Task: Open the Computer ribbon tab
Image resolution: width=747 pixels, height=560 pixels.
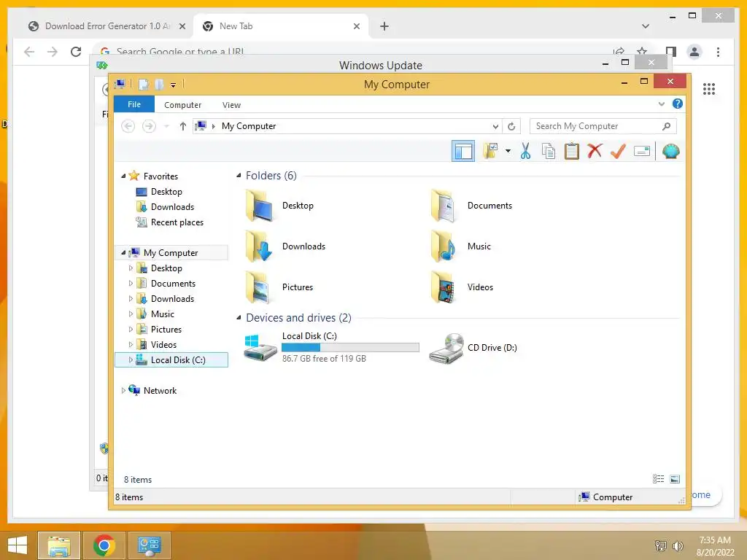Action: click(182, 105)
